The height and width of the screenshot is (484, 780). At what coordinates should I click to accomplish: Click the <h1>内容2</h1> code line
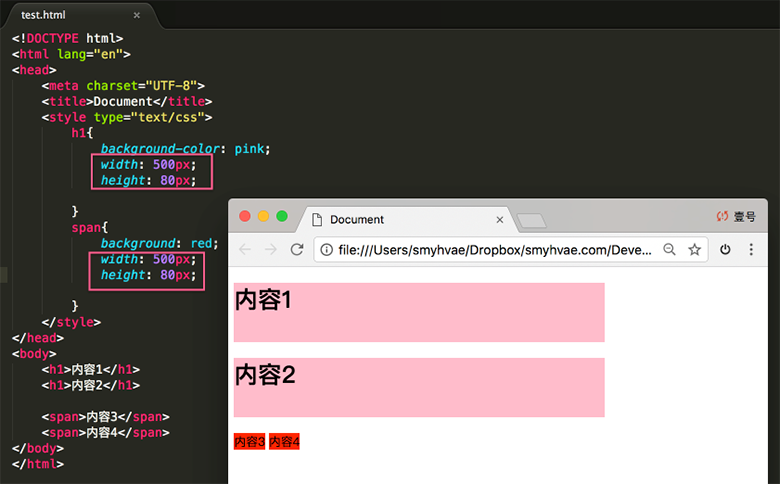click(x=91, y=386)
